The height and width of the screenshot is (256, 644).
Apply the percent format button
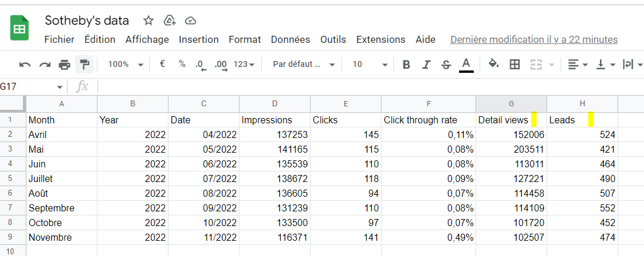(182, 65)
